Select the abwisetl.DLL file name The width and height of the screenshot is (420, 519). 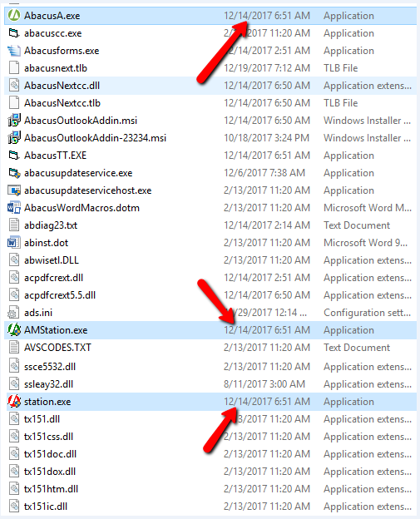(52, 260)
